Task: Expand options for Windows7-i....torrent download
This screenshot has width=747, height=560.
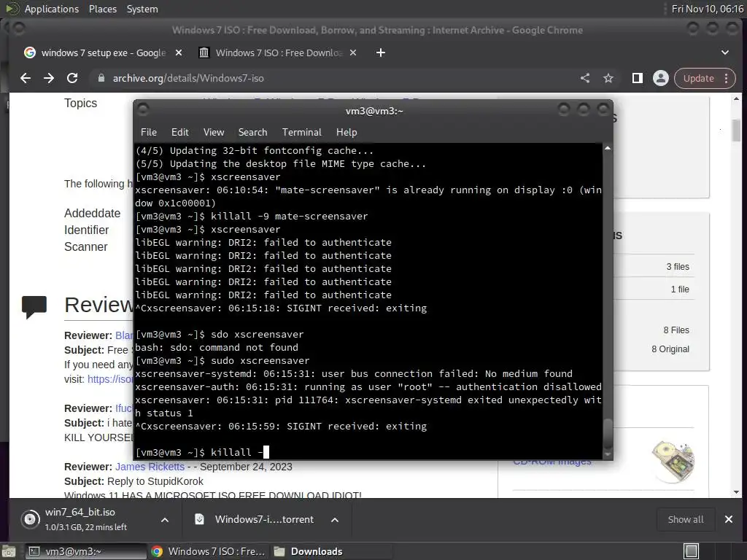Action: point(335,520)
